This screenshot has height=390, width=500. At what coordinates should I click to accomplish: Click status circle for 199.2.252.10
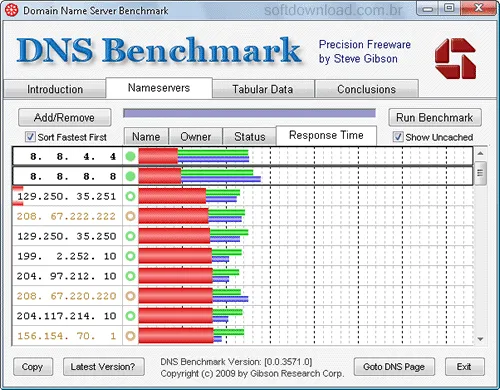[x=130, y=256]
